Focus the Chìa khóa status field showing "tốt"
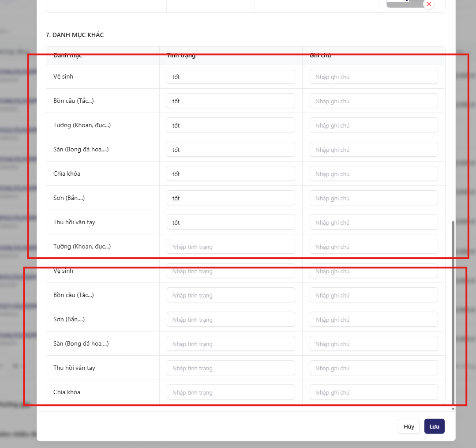The image size is (476, 448). (x=231, y=174)
